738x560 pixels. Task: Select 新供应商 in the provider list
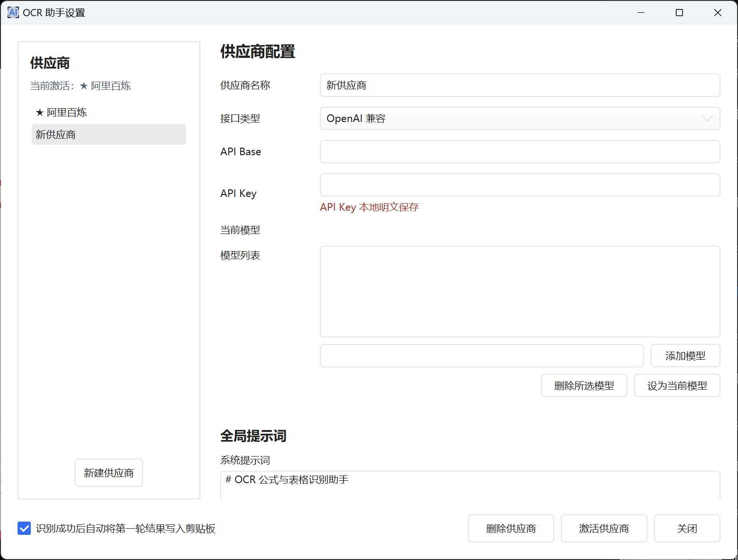click(x=109, y=134)
